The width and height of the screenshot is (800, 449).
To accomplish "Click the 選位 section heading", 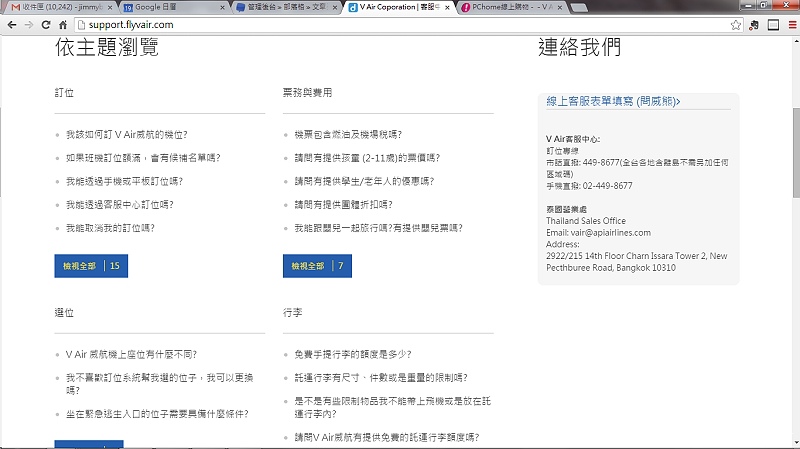I will (x=64, y=313).
